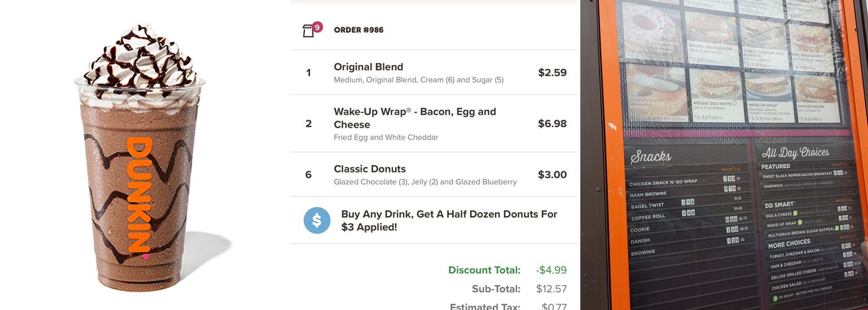This screenshot has height=310, width=868.
Task: Click the green Discount Total label
Action: 484,270
